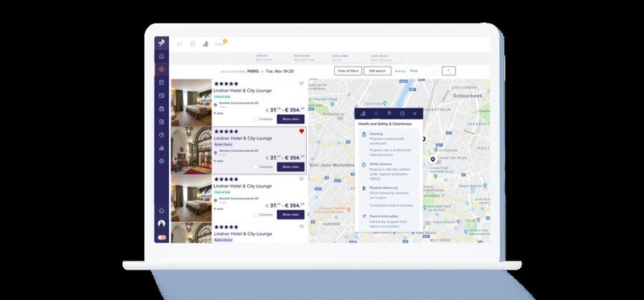Screen dimensions: 644x300
Task: Check Compare box for first hotel
Action: [255, 119]
